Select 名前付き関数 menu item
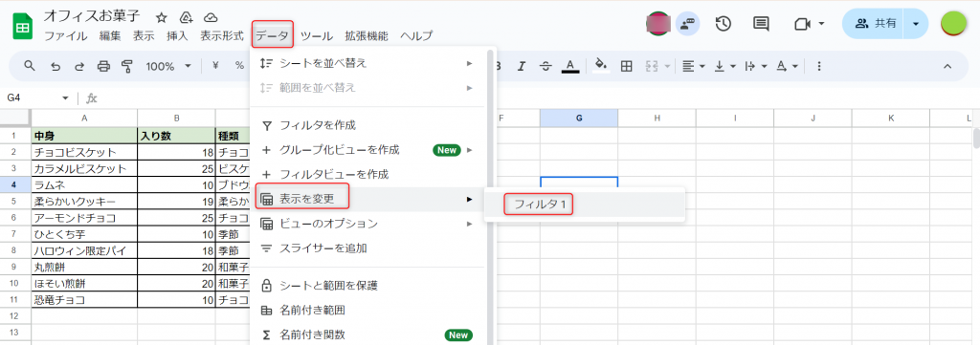Image resolution: width=980 pixels, height=345 pixels. click(x=367, y=334)
